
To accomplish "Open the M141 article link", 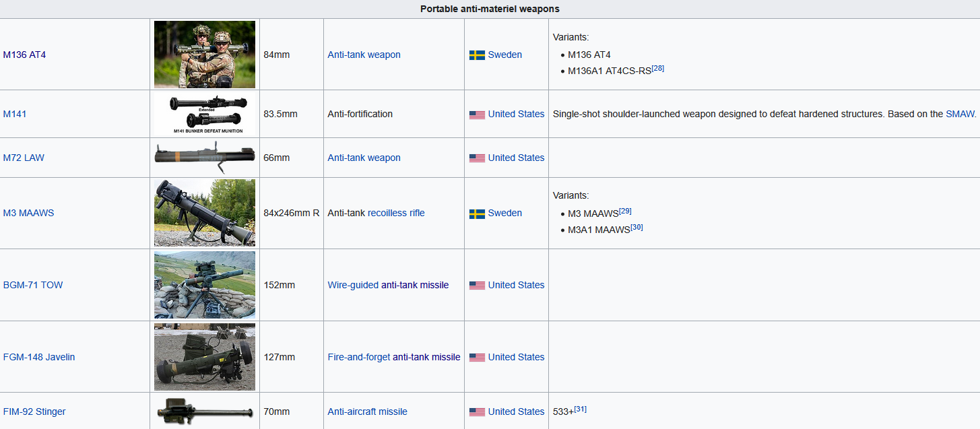I will tap(15, 114).
